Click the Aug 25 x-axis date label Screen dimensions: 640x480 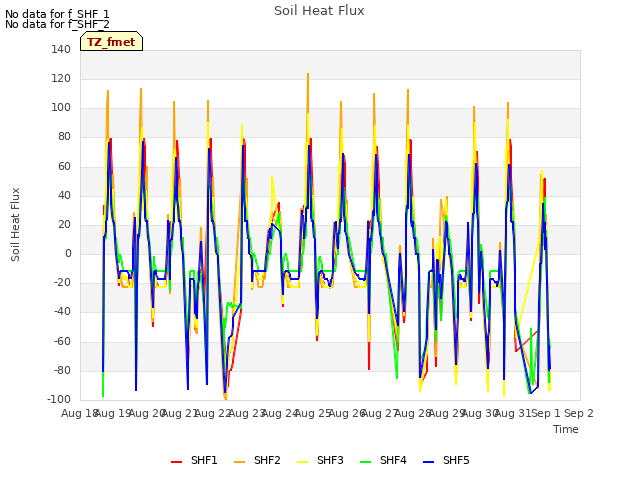click(x=313, y=413)
